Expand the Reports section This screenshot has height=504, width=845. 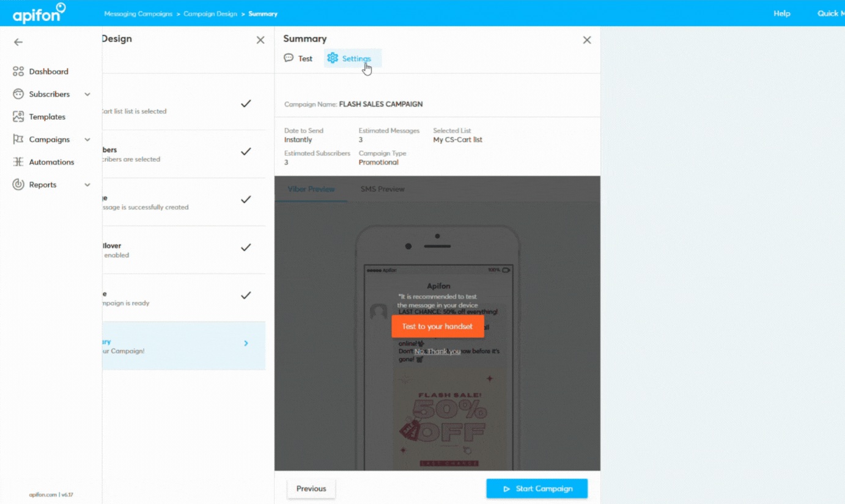tap(87, 184)
